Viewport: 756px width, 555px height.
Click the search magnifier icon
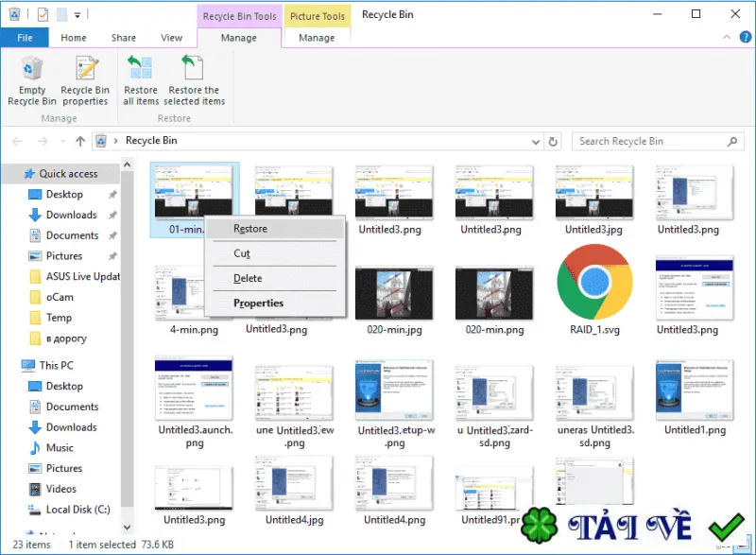pos(731,141)
